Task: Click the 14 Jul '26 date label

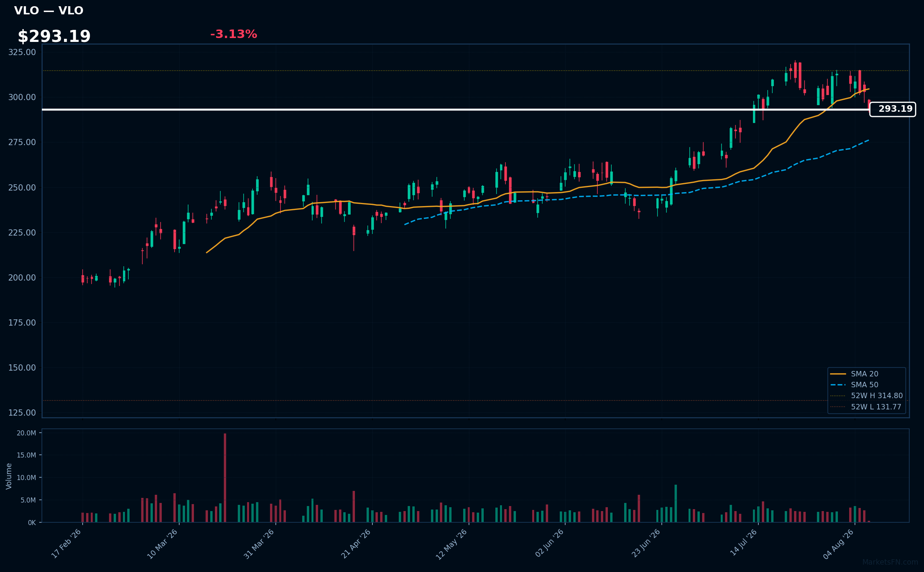Action: point(744,543)
